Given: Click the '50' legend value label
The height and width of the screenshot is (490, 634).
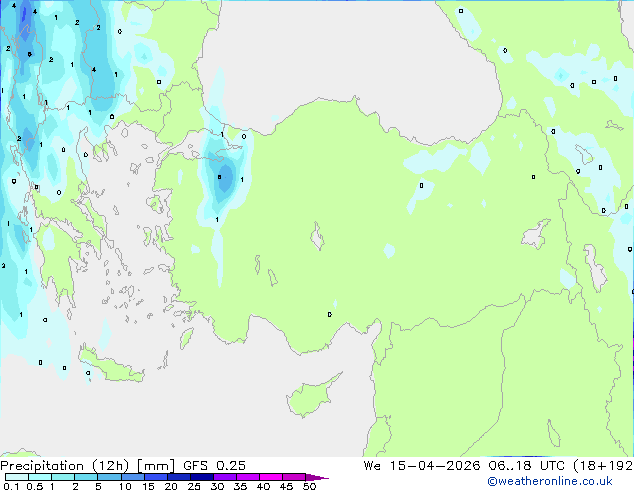Looking at the screenshot, I should 309,486.
